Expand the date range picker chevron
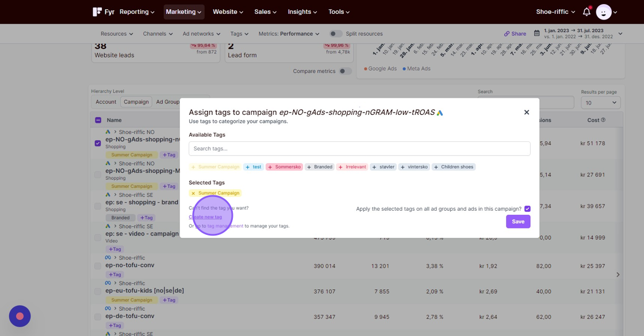The width and height of the screenshot is (644, 336). pyautogui.click(x=620, y=34)
